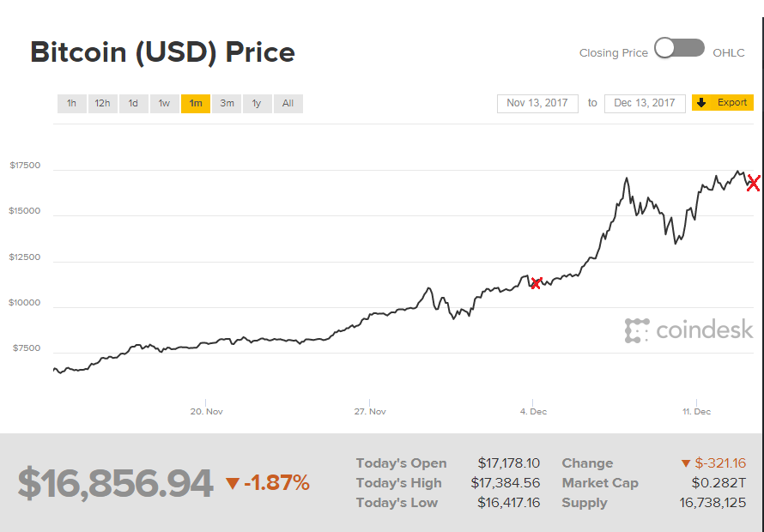Show the All-time price chart

[288, 103]
